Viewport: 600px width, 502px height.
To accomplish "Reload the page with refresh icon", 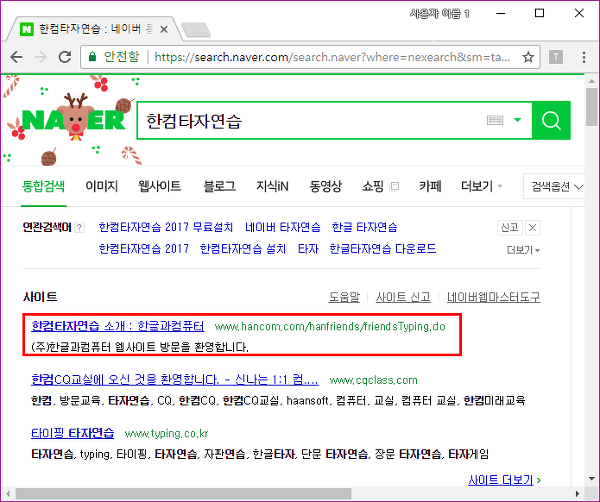I will pyautogui.click(x=65, y=57).
